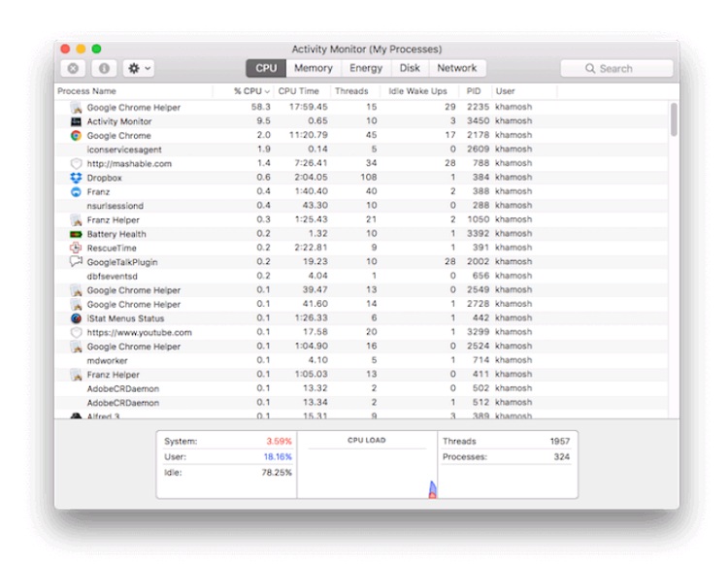This screenshot has width=728, height=564.
Task: Open the gear action menu dropdown
Action: pos(139,68)
